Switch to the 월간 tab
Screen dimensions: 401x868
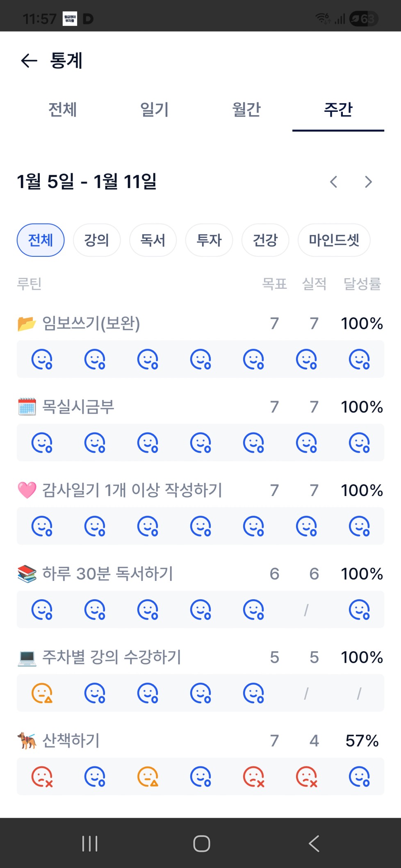coord(246,109)
